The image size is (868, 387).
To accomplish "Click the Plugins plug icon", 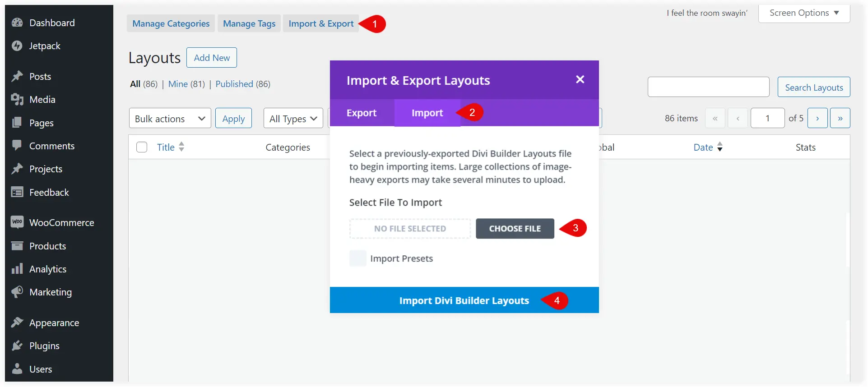I will (17, 346).
